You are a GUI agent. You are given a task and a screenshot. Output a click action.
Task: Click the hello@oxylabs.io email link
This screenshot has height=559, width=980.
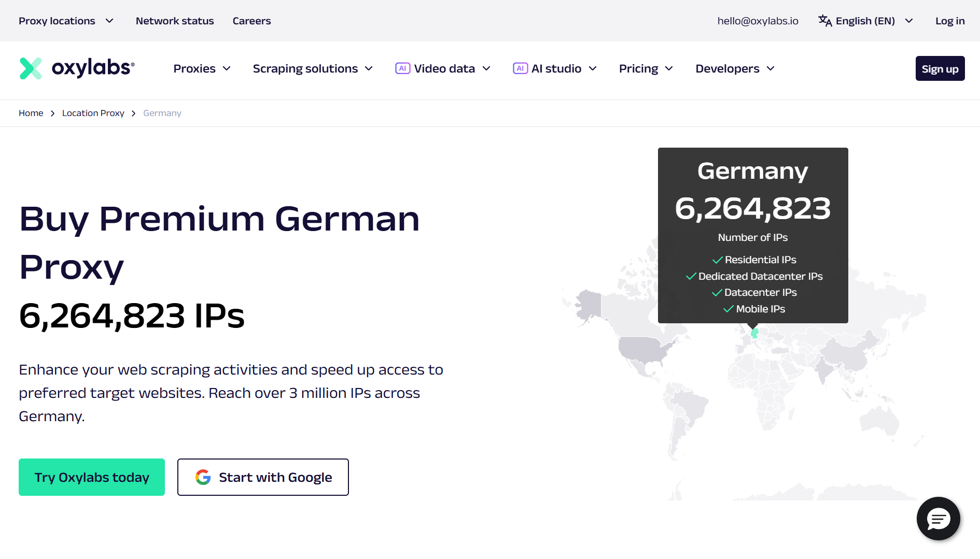[758, 21]
